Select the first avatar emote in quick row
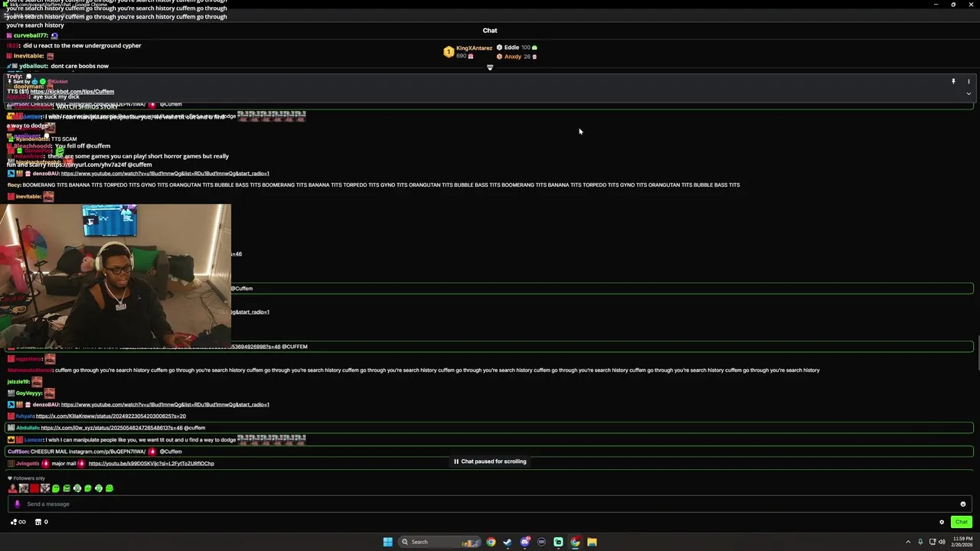This screenshot has width=980, height=551. (13, 488)
